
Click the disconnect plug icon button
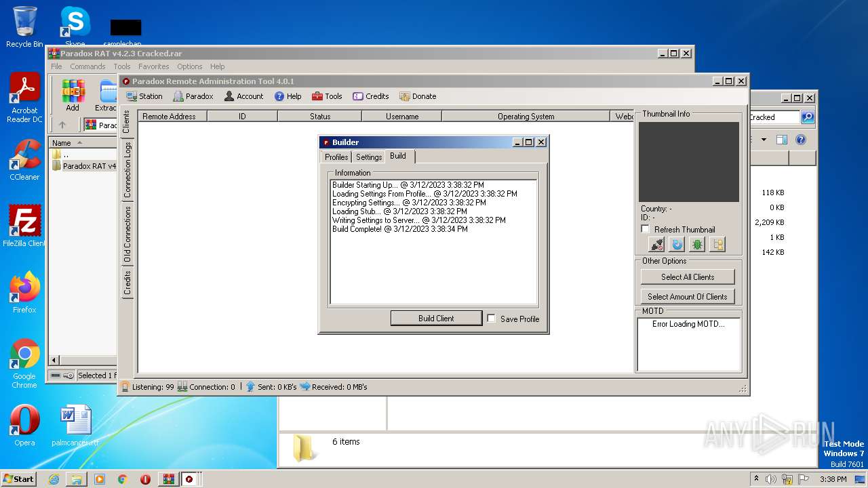656,245
